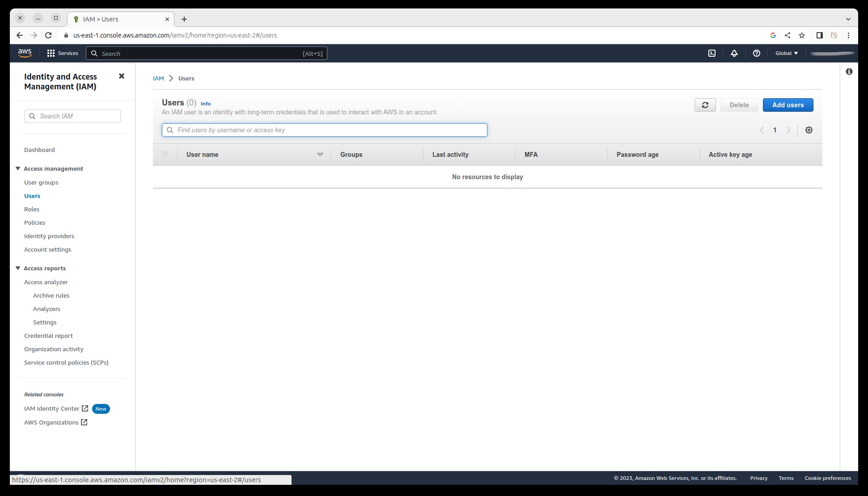Select Users in the sidebar
The height and width of the screenshot is (496, 868).
tap(32, 196)
